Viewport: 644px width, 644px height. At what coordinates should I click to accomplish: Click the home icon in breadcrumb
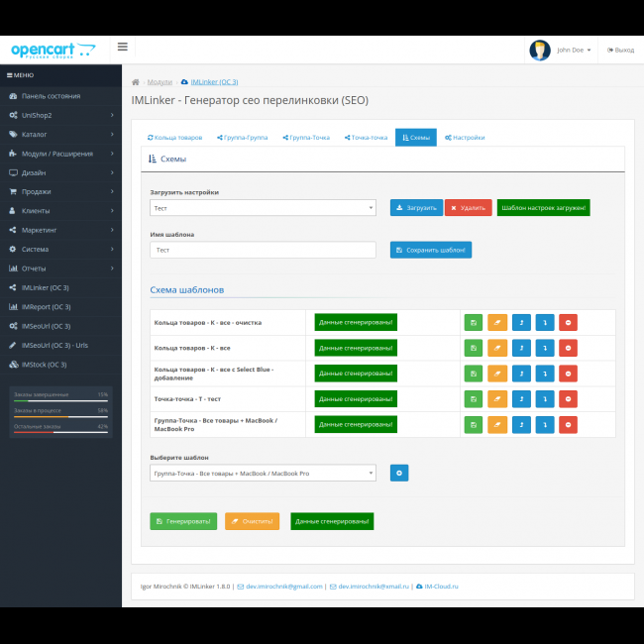[x=136, y=82]
